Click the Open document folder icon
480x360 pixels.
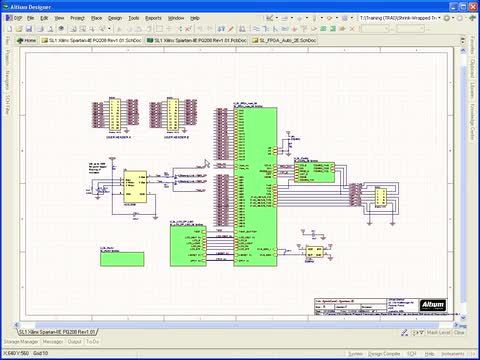19,29
